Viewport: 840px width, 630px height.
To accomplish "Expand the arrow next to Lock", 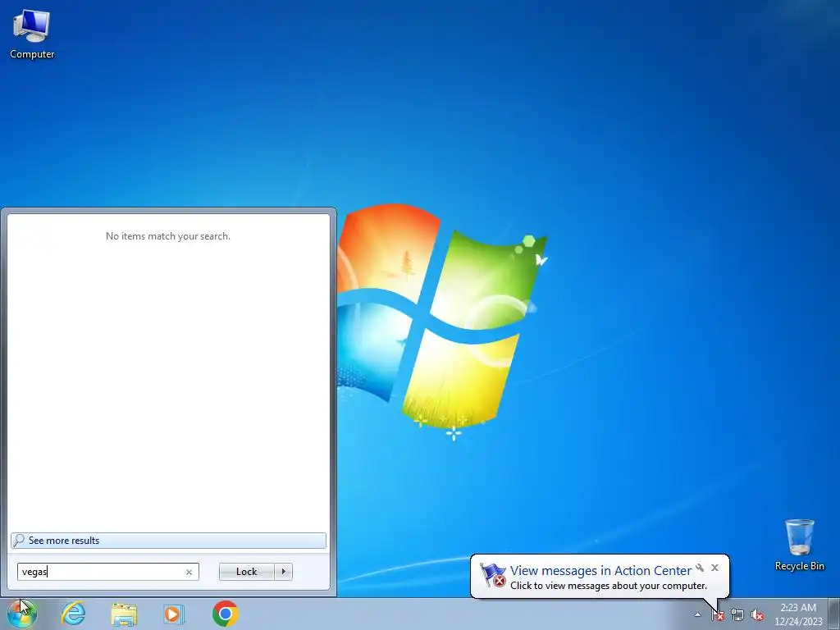I will pos(283,572).
